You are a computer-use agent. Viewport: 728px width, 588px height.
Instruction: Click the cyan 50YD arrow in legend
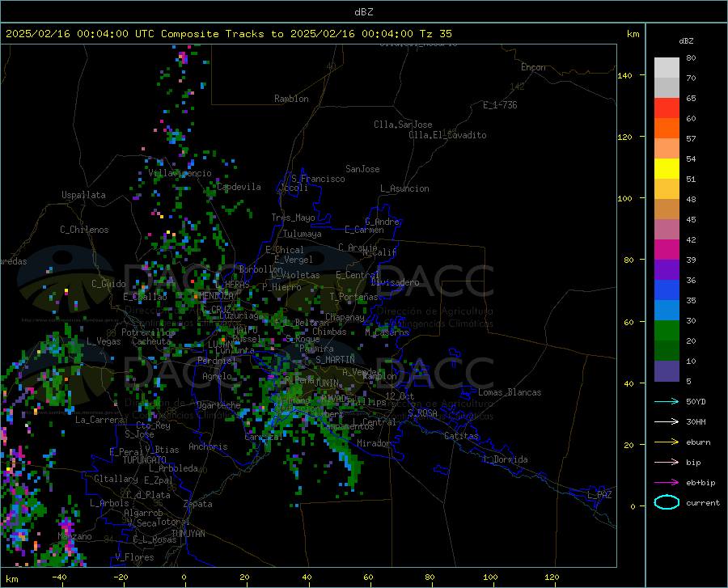coord(667,401)
